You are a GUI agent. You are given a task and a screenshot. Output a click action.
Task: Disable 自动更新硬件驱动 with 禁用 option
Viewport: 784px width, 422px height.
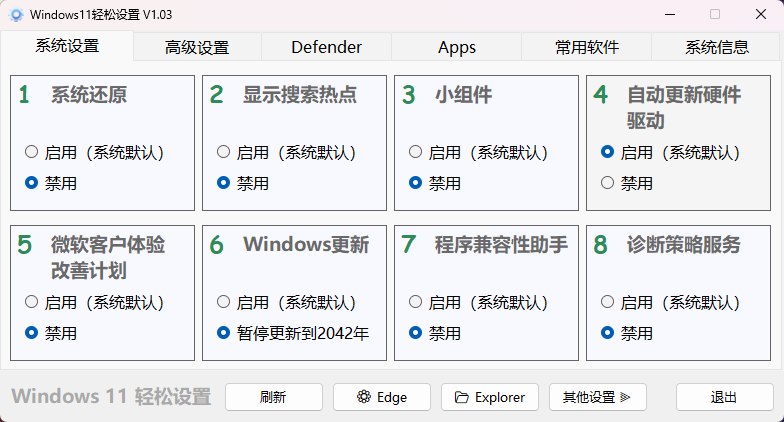point(627,183)
